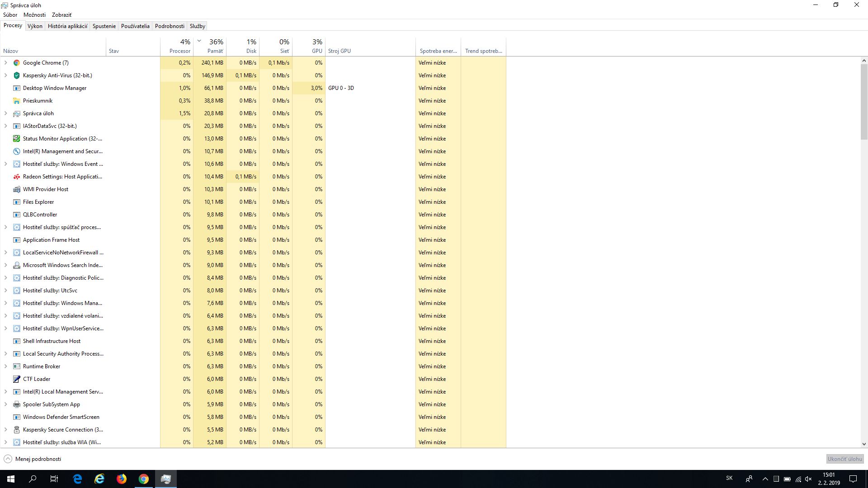The image size is (868, 488).
Task: Expand the Správca úloh process entry
Action: coord(5,113)
